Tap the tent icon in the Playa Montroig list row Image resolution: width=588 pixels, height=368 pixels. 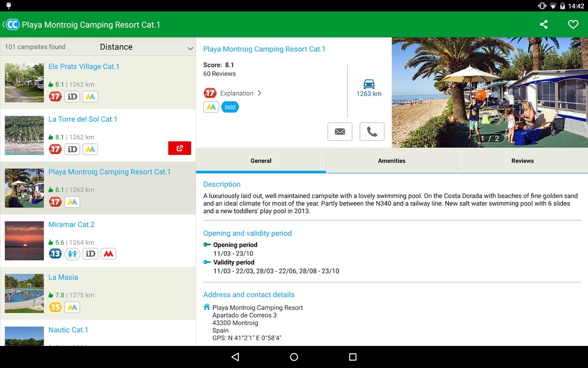[x=73, y=202]
